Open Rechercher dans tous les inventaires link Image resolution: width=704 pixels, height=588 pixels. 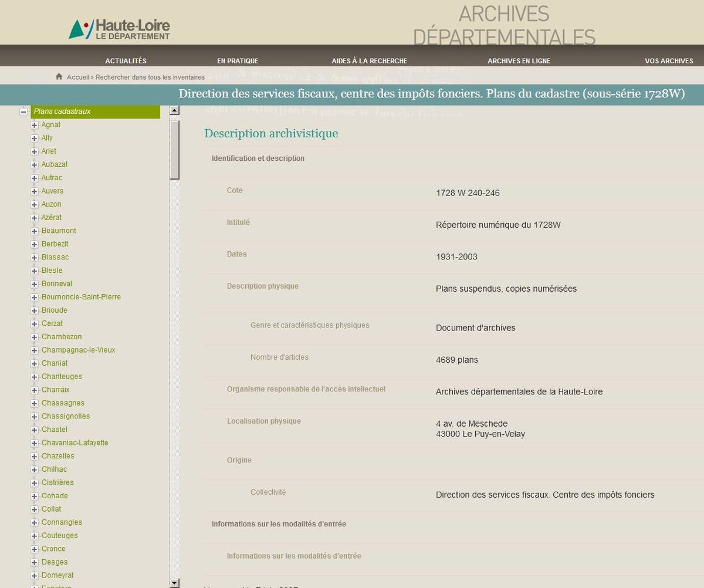tap(150, 77)
